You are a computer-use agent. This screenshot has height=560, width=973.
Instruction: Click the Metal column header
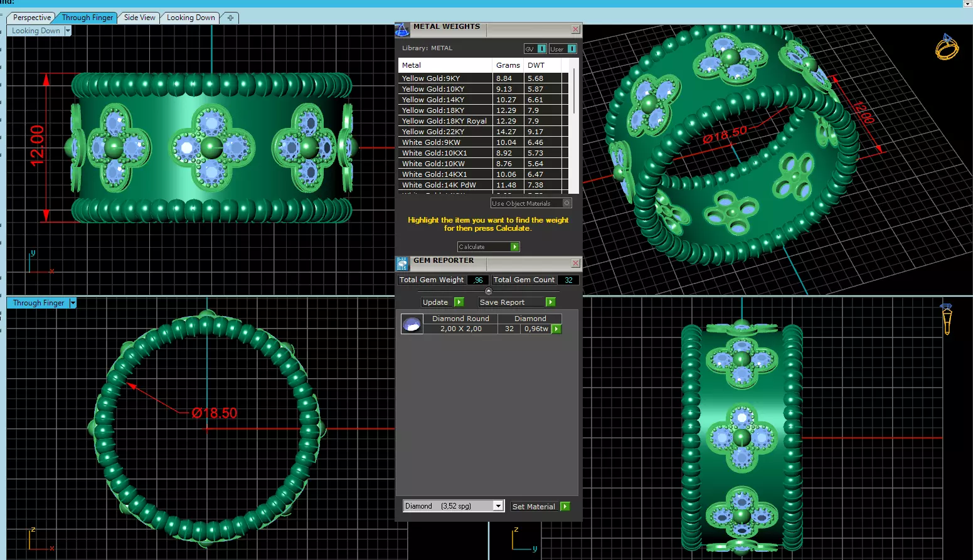(445, 65)
